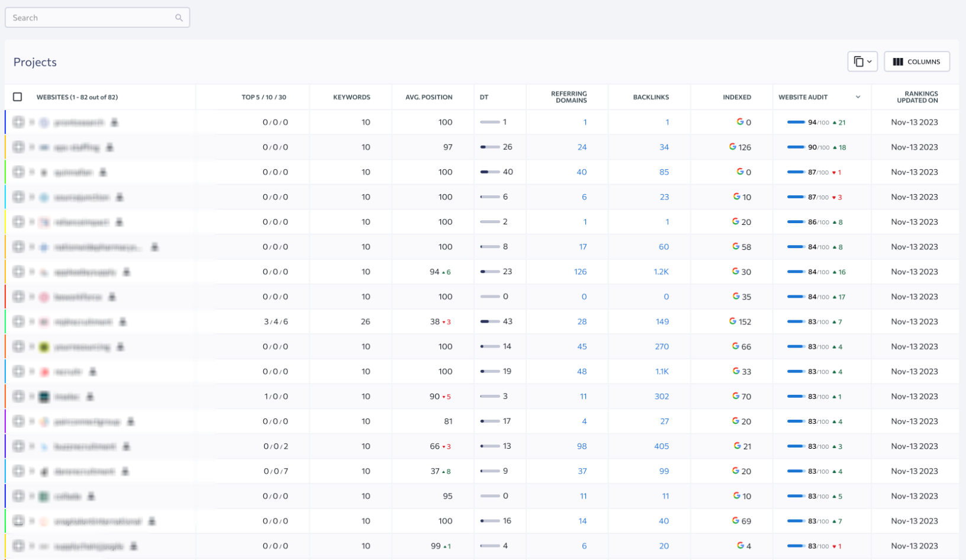Click the Google icon beside indexed count 70
Screen dimensions: 966x560
coord(736,396)
